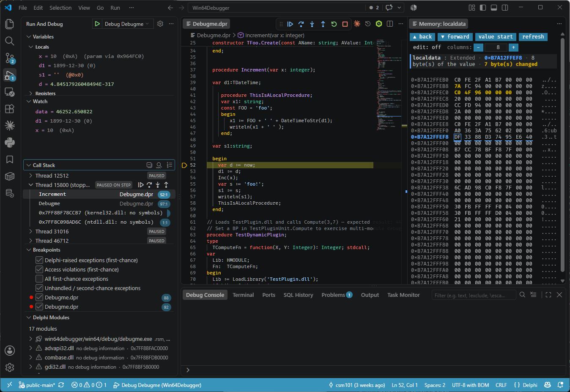Step Over in the debug toolbar
This screenshot has width=570, height=392.
[x=301, y=24]
